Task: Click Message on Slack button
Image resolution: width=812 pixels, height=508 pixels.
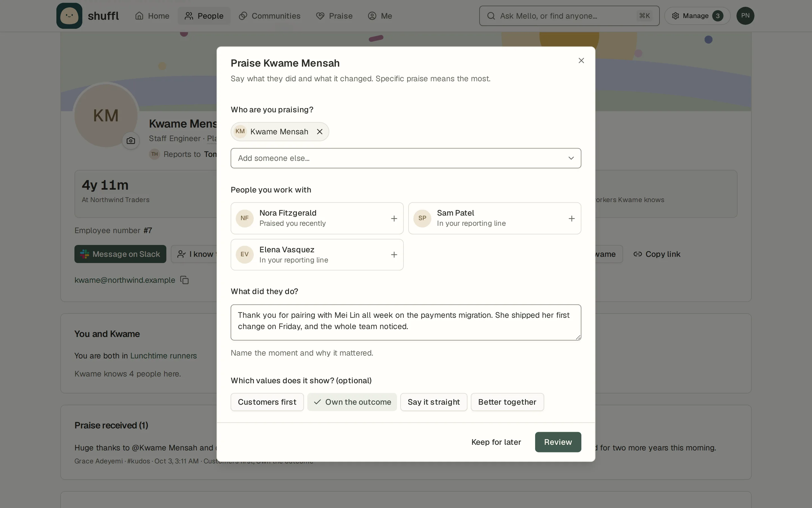Action: pos(120,254)
